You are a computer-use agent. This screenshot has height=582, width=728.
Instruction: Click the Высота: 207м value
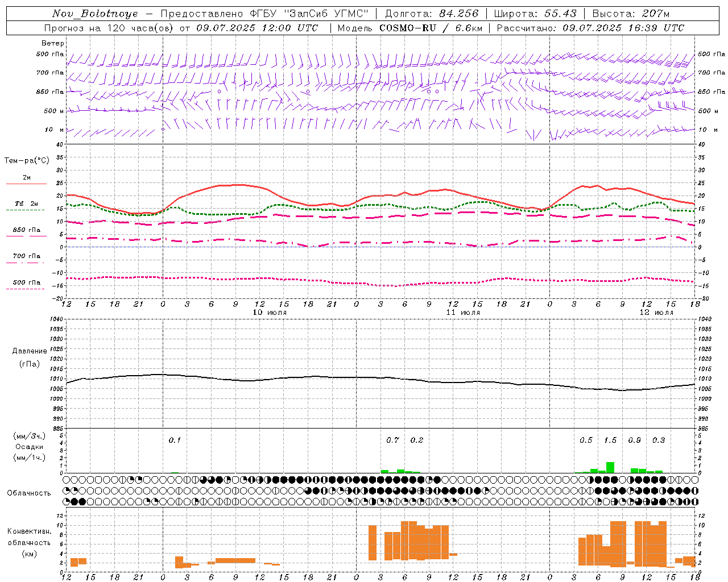coord(631,14)
